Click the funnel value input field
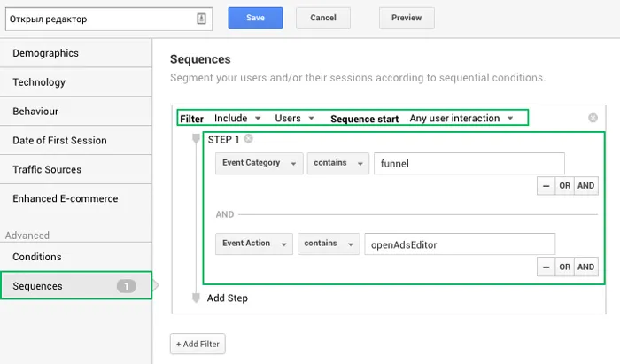This screenshot has height=364, width=620. coord(469,163)
